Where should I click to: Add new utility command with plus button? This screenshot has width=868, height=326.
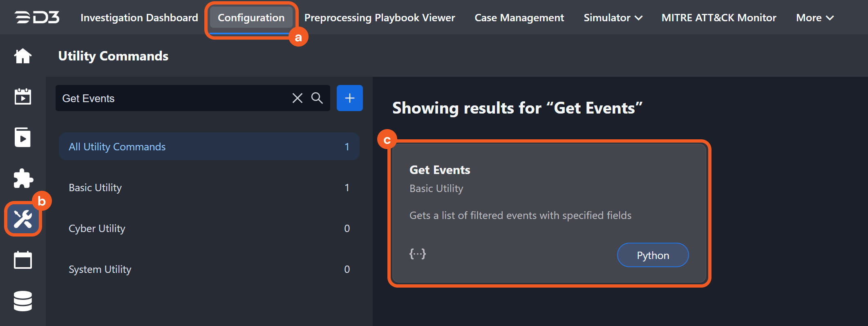(x=349, y=98)
